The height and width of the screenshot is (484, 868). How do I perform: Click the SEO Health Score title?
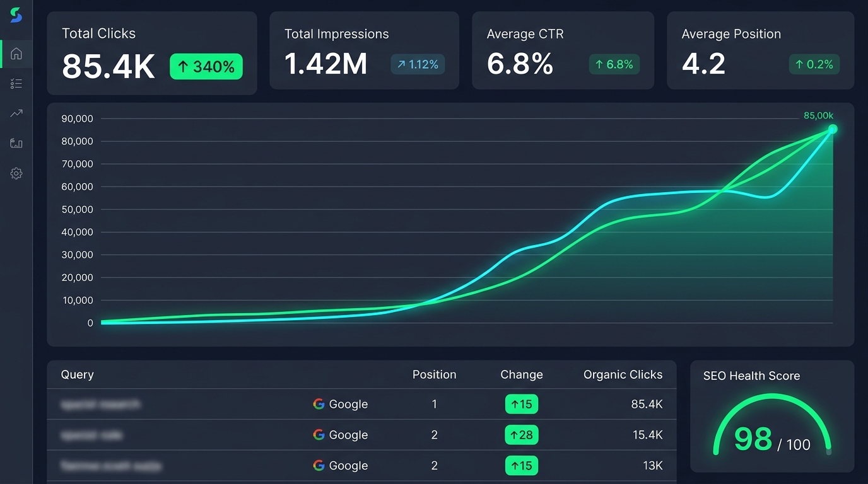[751, 376]
